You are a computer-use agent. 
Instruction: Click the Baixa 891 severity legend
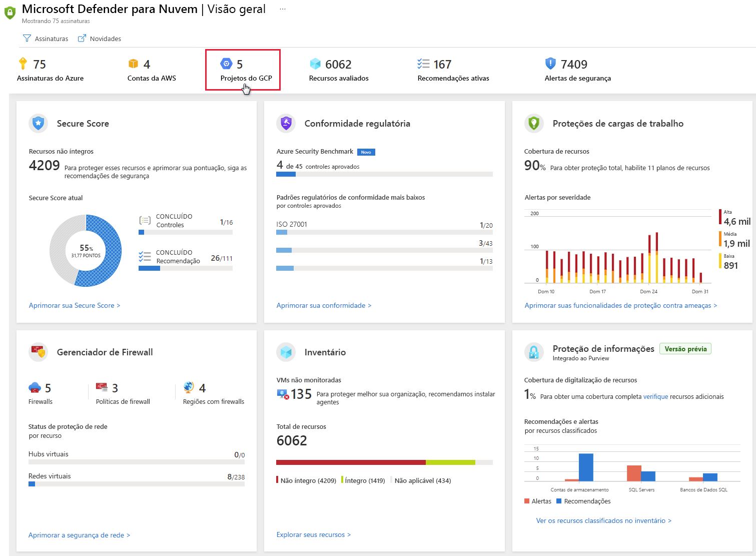[729, 262]
